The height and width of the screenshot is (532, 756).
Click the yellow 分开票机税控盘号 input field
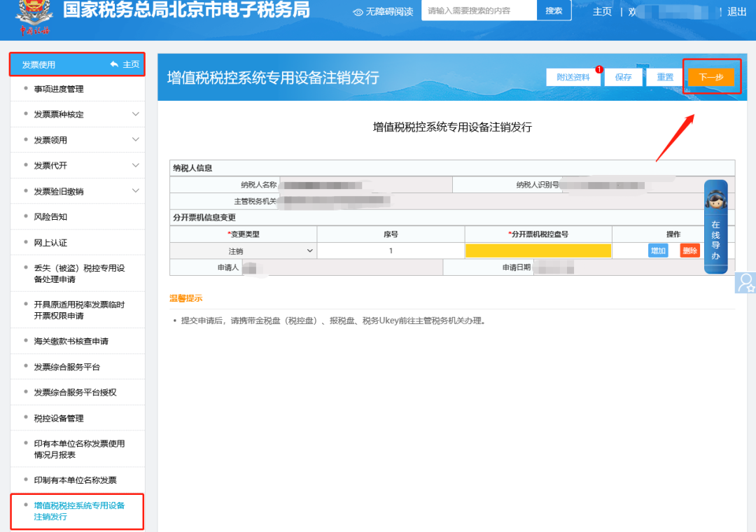point(538,251)
